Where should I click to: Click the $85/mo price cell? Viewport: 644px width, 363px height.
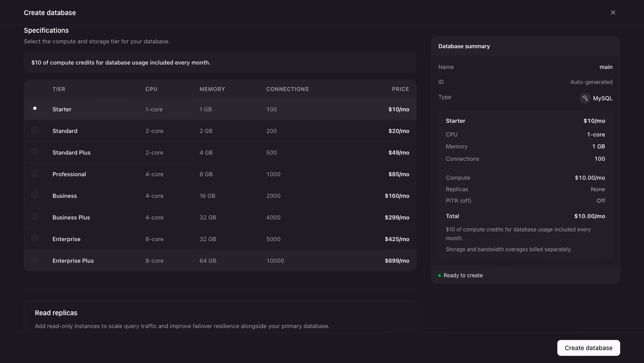point(398,174)
